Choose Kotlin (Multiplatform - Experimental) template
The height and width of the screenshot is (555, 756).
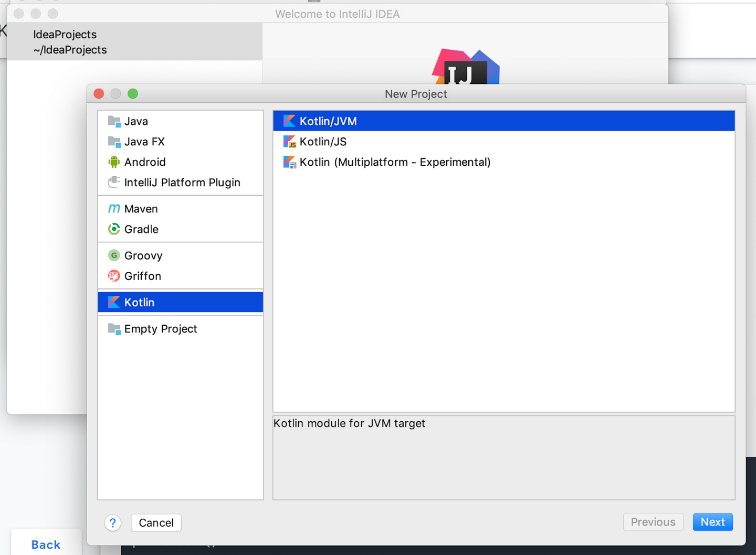[395, 162]
